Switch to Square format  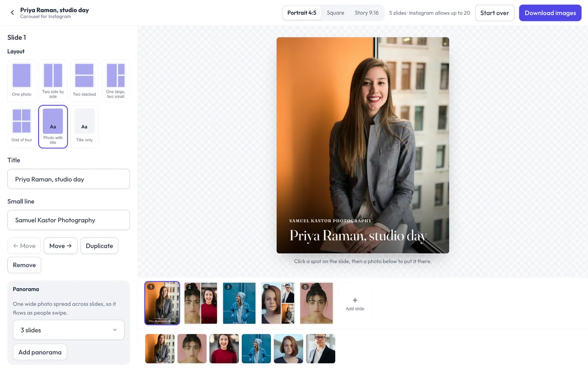coord(336,13)
